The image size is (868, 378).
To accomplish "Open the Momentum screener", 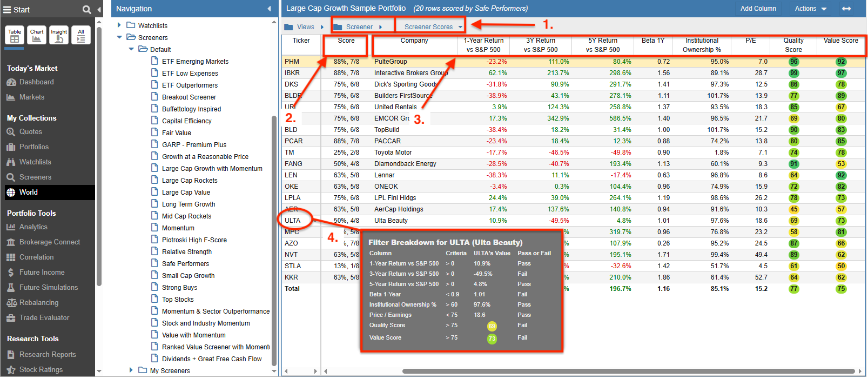I will point(178,228).
